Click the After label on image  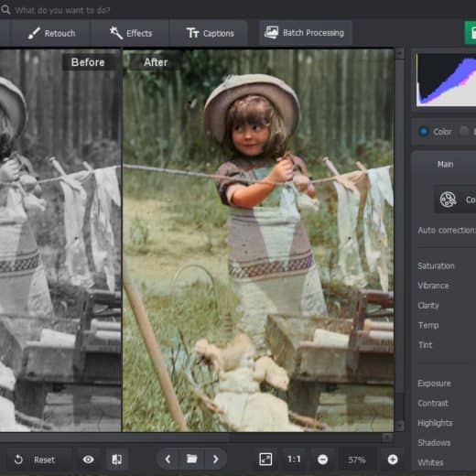(156, 62)
